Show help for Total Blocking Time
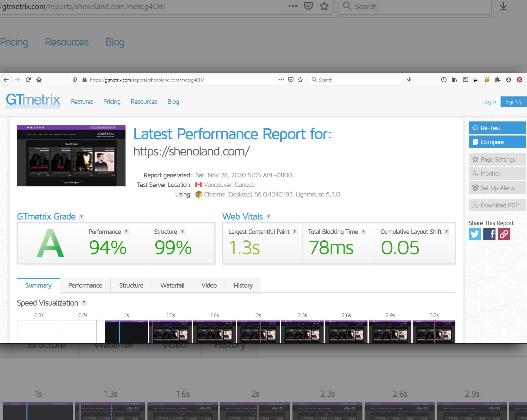Viewport: 527px width, 420px height. pyautogui.click(x=364, y=232)
